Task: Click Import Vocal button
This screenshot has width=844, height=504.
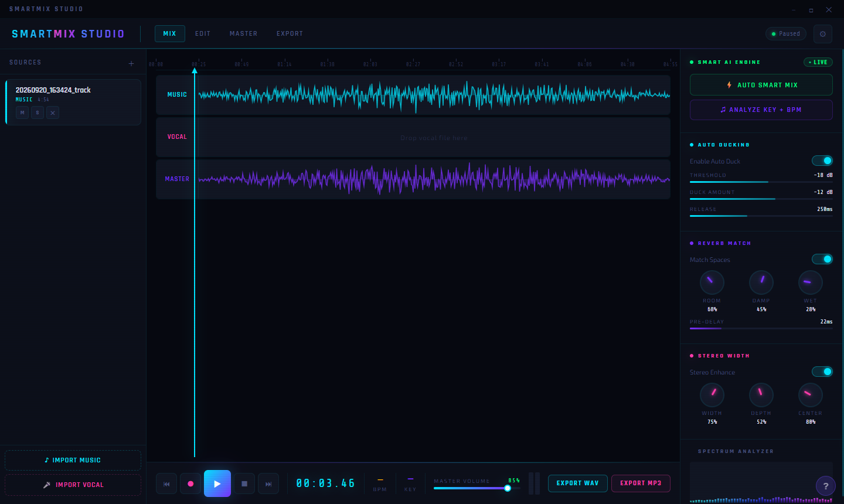Action: 73,485
